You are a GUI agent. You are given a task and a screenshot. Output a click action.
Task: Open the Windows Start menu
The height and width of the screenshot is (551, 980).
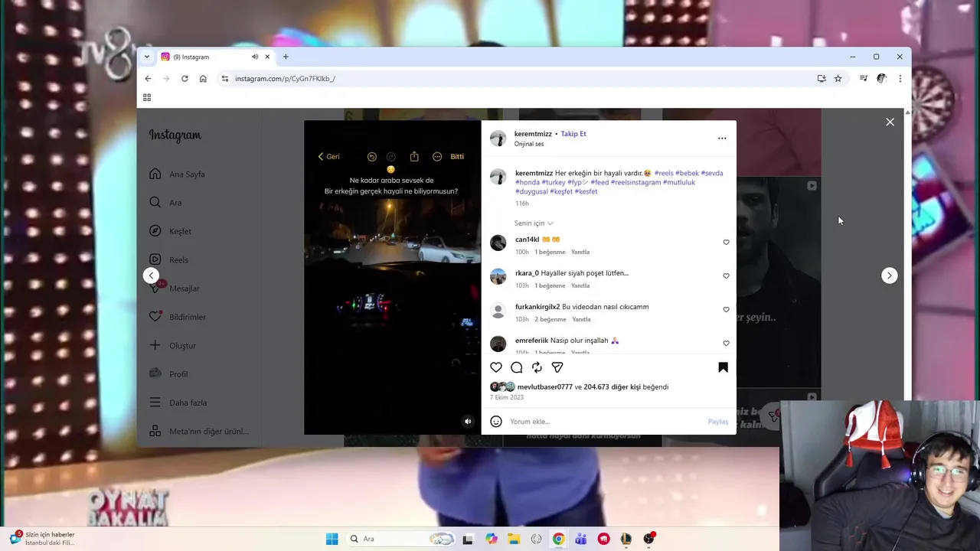click(x=332, y=539)
